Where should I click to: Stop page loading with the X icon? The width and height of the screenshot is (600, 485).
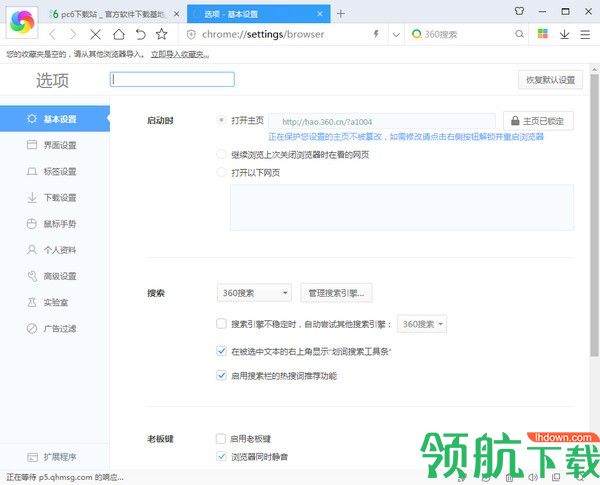[x=95, y=34]
